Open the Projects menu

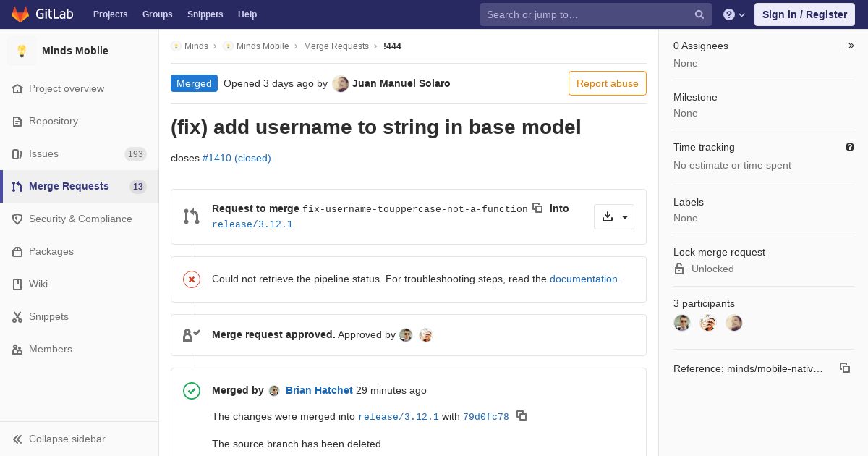[x=110, y=14]
